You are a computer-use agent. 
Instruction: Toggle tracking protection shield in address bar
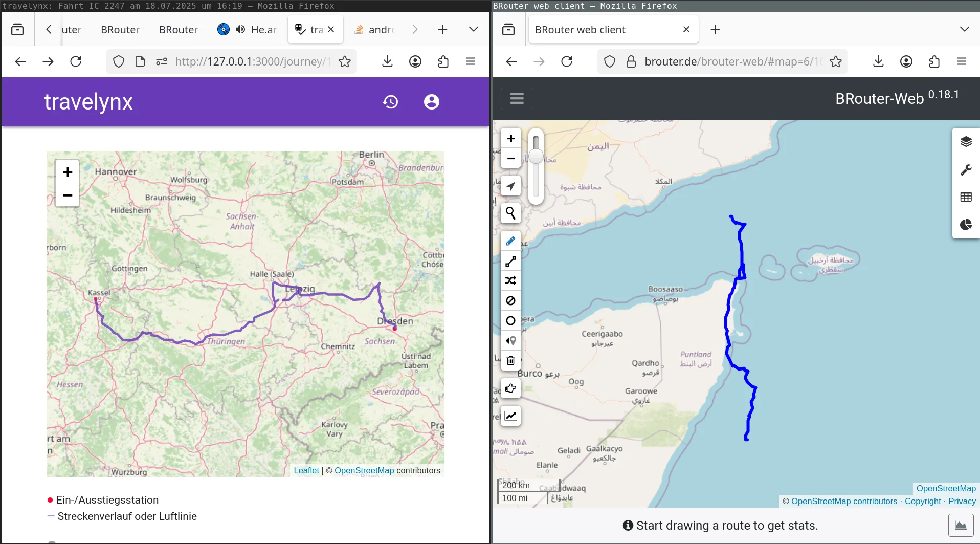(x=118, y=61)
